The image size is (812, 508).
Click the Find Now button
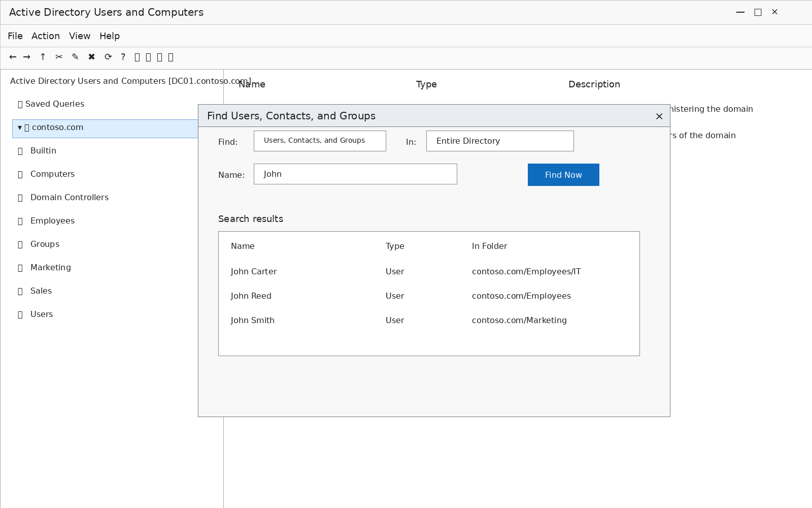(563, 175)
